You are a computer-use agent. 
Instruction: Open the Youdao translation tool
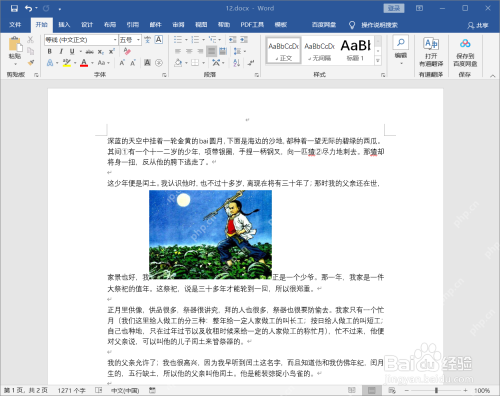point(431,52)
